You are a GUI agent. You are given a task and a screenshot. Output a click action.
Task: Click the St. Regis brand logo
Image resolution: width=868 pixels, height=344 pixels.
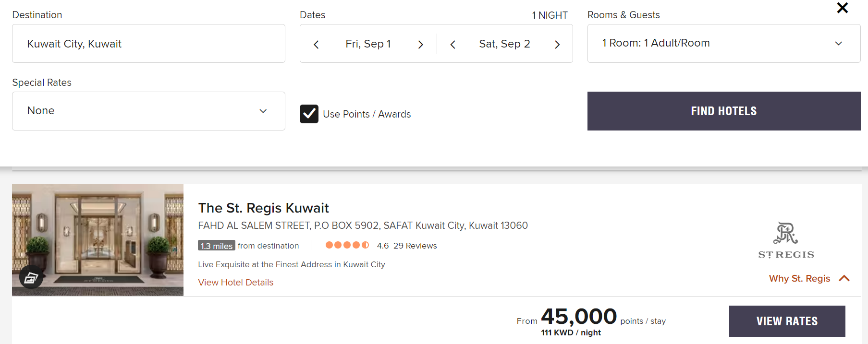coord(786,240)
